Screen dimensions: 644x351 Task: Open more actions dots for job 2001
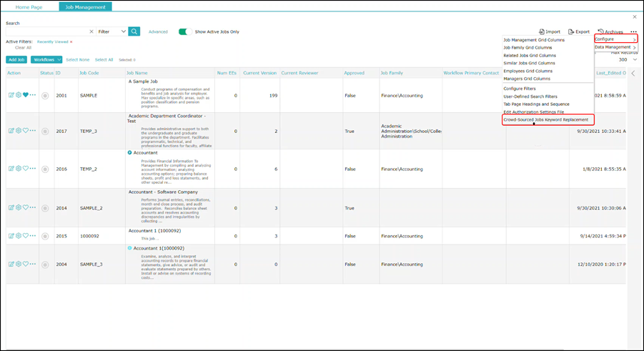[33, 95]
